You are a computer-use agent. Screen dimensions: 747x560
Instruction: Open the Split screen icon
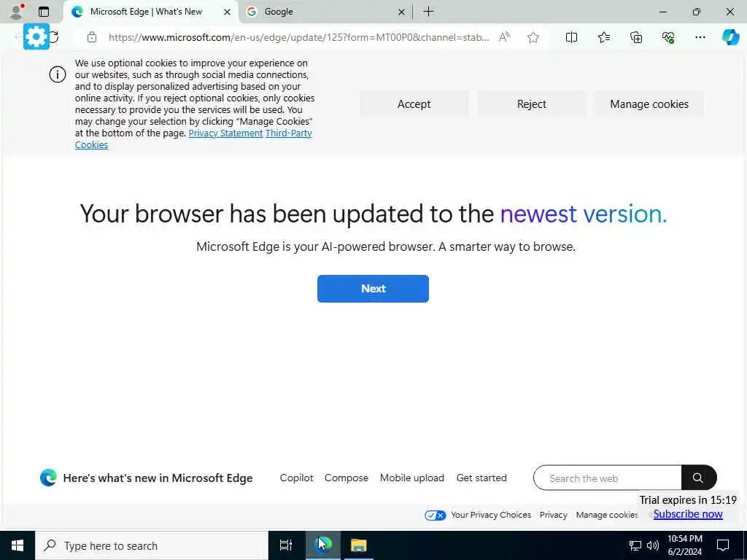tap(571, 37)
